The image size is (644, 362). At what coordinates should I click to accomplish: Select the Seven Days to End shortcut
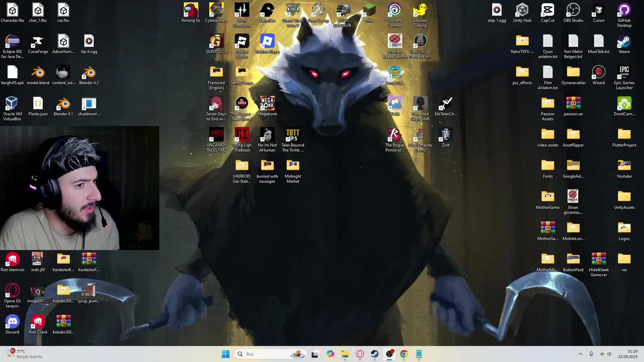[216, 109]
